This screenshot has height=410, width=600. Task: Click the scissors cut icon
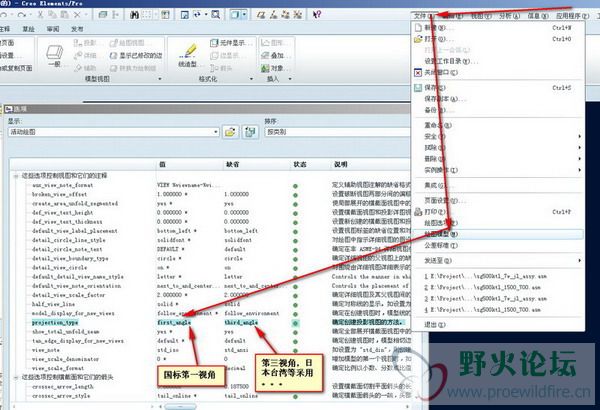[40, 15]
